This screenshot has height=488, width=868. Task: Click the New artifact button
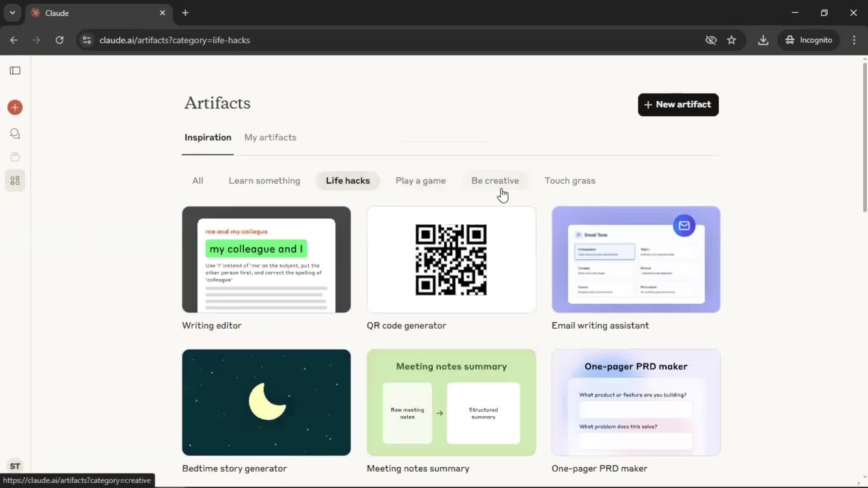(x=678, y=105)
